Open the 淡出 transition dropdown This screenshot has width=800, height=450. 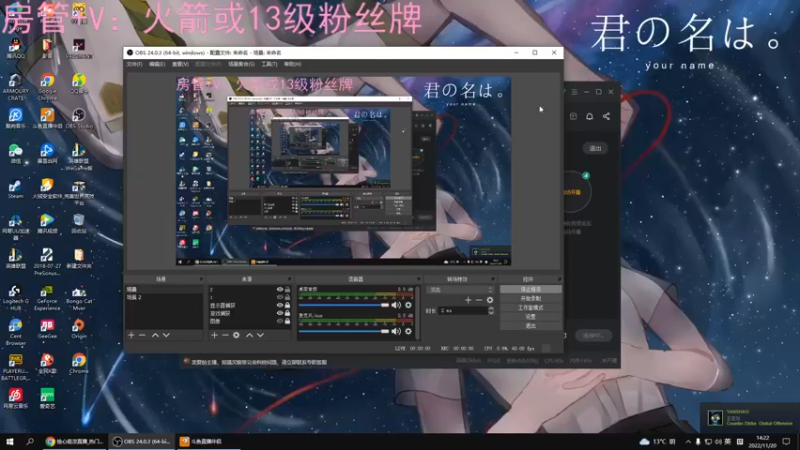[x=461, y=289]
